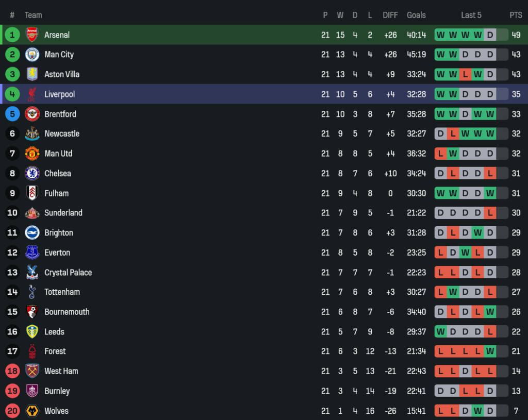Click the Wolves club crest icon

[x=32, y=411]
